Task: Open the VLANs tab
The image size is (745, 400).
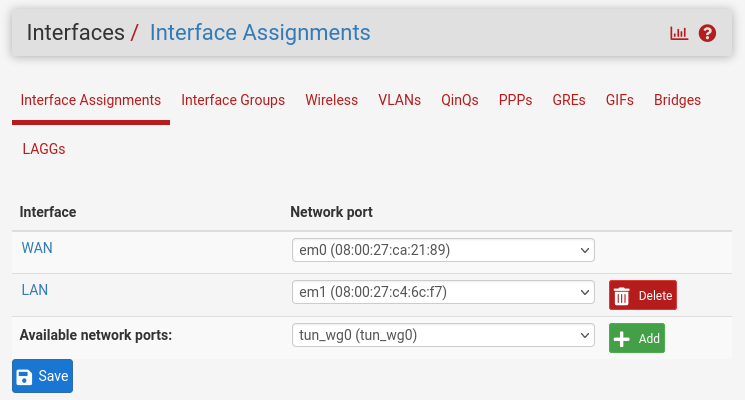Action: pos(399,100)
